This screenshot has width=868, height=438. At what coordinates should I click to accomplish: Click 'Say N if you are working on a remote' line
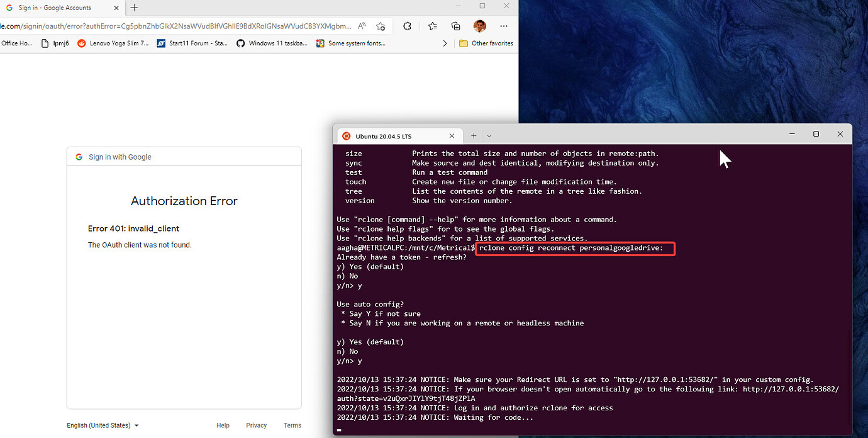coord(462,323)
